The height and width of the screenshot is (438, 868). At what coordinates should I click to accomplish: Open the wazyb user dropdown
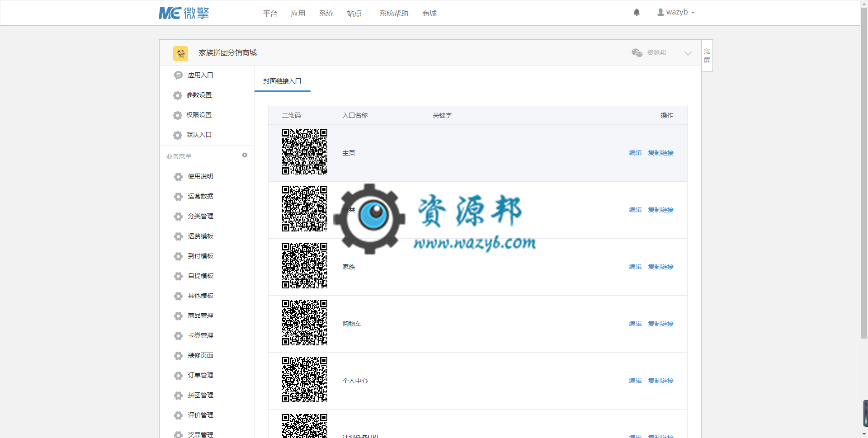click(676, 12)
